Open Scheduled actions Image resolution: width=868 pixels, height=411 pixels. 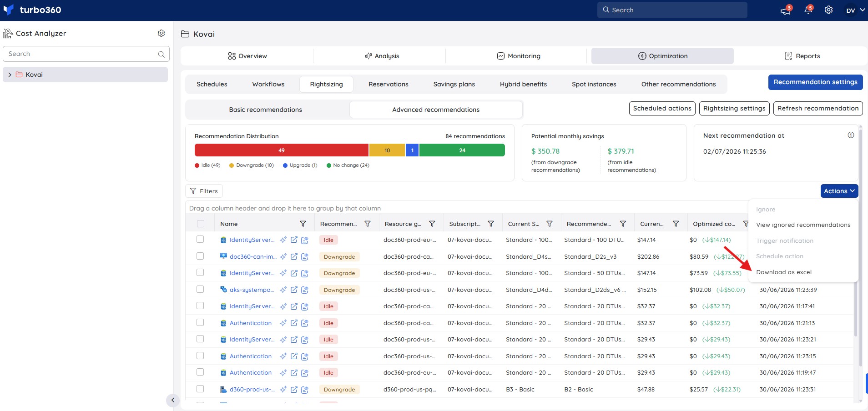[662, 108]
